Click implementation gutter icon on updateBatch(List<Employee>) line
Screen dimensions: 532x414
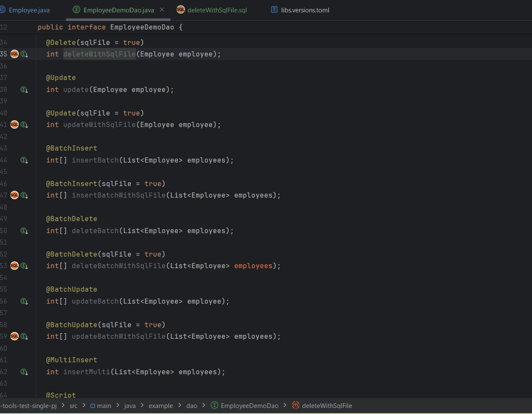pyautogui.click(x=24, y=301)
